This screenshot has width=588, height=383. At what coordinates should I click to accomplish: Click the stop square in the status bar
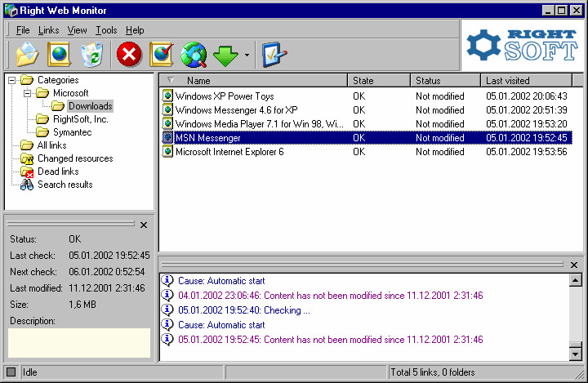point(11,372)
